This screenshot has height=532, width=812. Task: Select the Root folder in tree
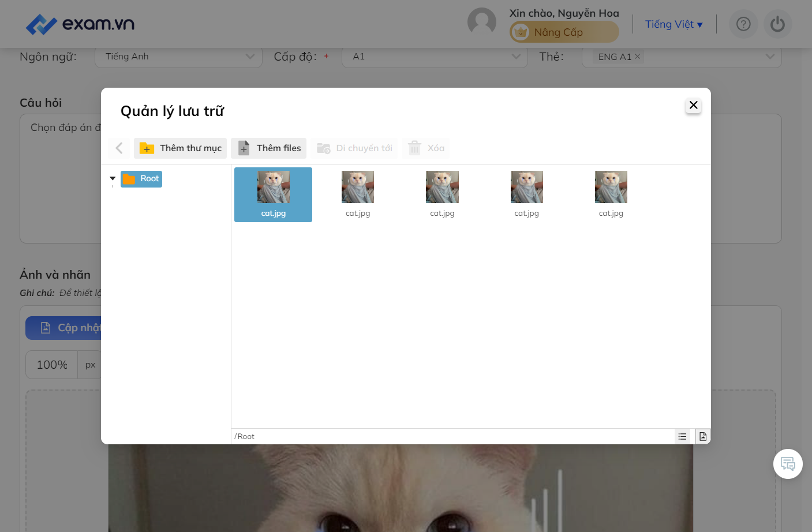pos(141,179)
